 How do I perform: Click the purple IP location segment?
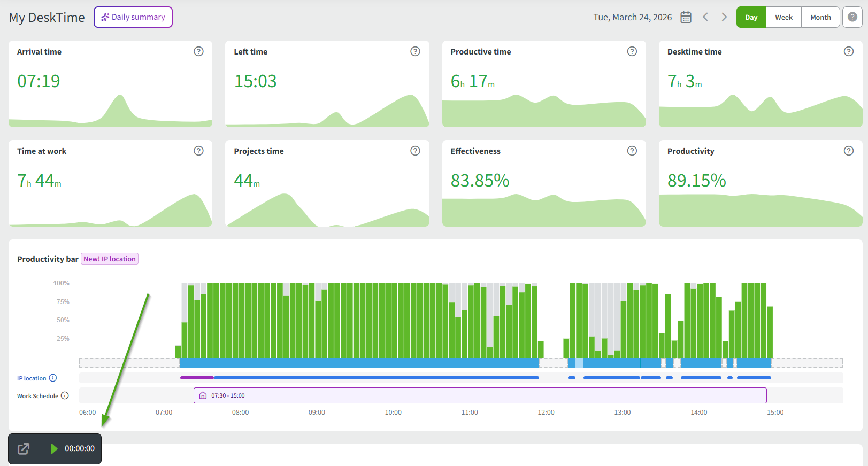(197, 378)
